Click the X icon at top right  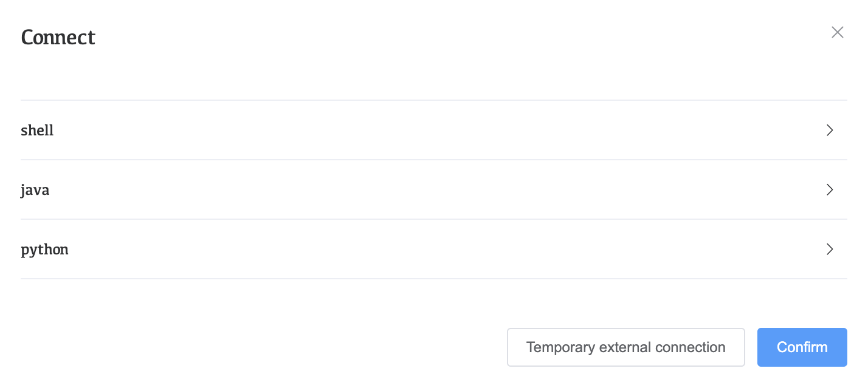click(837, 33)
